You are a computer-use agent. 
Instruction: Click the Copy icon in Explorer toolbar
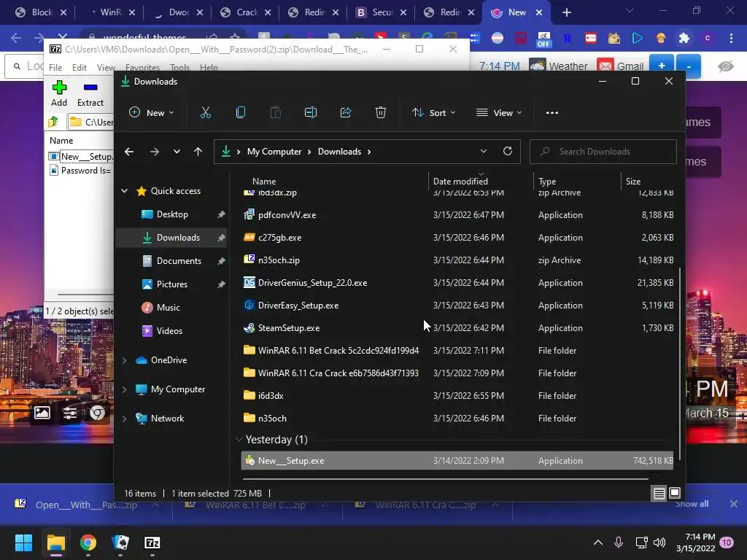point(241,113)
